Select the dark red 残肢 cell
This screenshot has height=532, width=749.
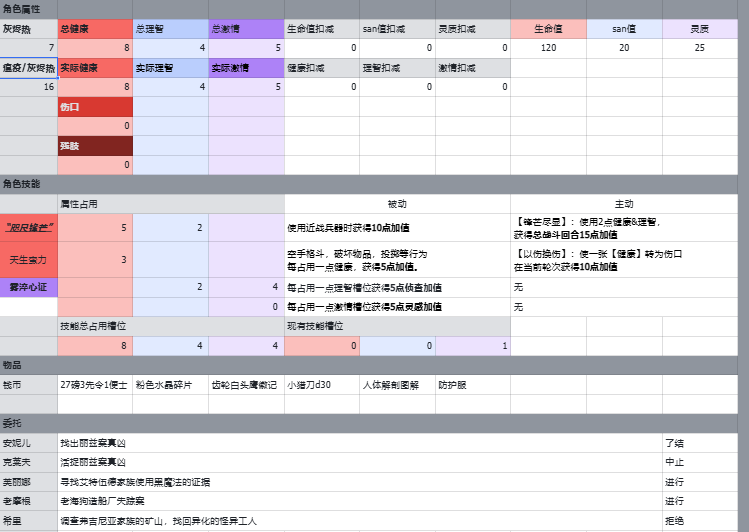95,146
